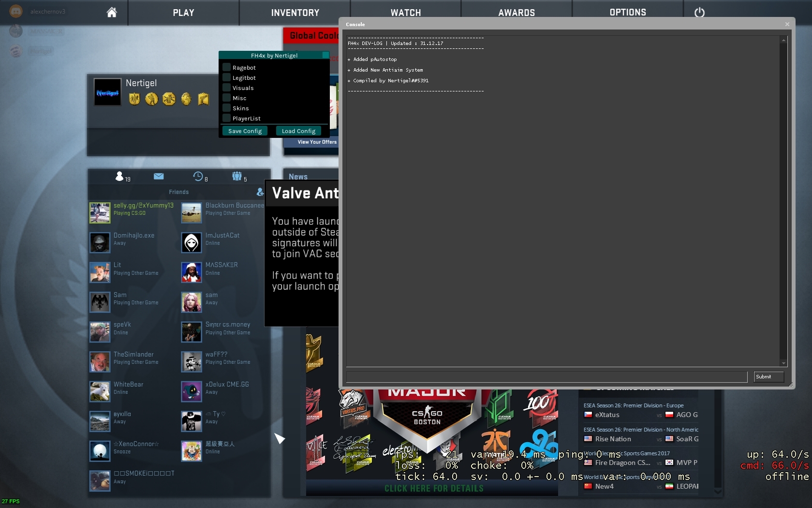This screenshot has height=508, width=812.
Task: Open Domihajlo.exe friend avatar
Action: coord(100,243)
